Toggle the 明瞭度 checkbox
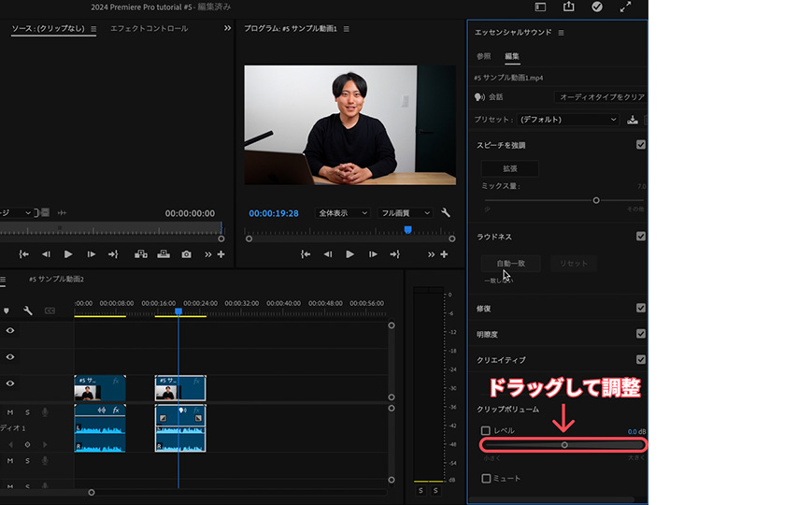Image resolution: width=812 pixels, height=505 pixels. (x=641, y=333)
